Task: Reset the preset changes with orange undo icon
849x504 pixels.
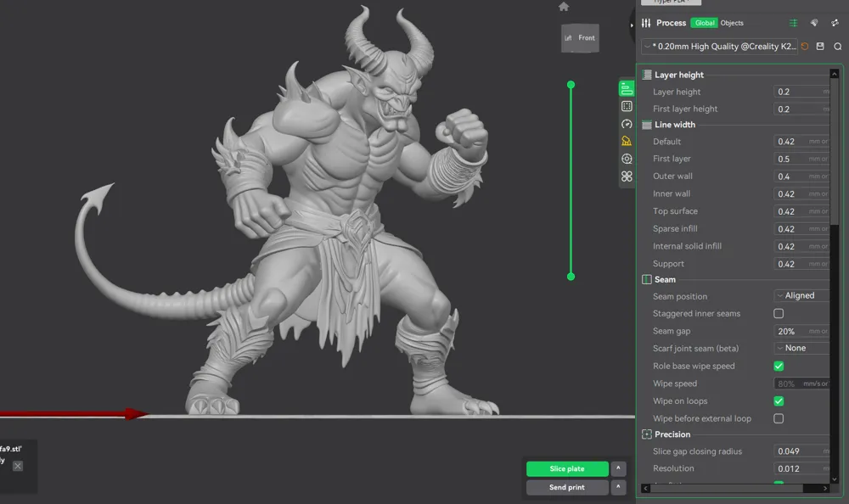Action: 805,47
